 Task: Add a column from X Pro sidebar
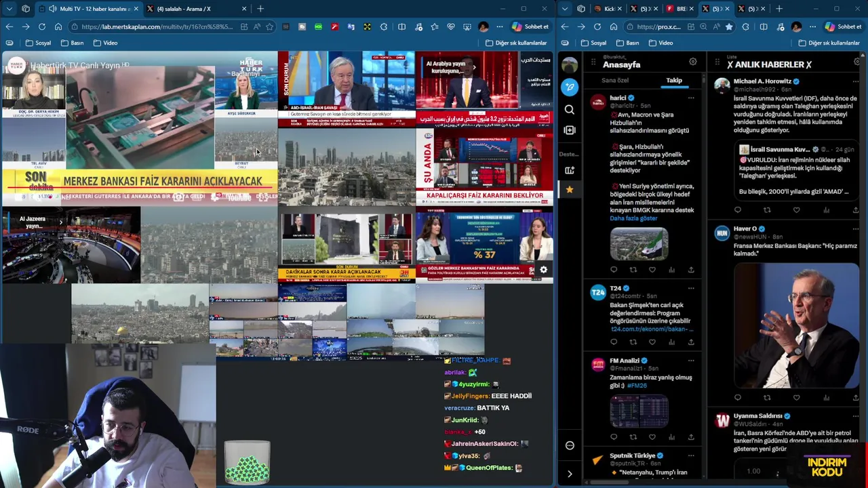click(570, 130)
